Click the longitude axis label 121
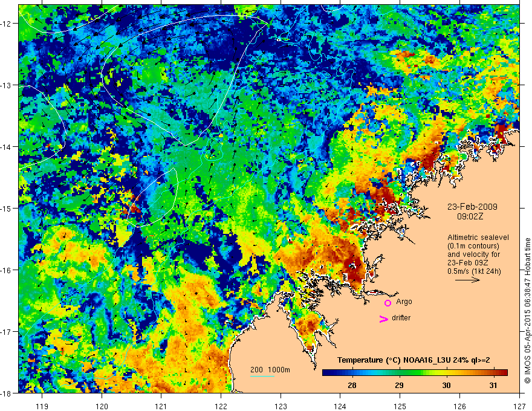 (x=161, y=406)
